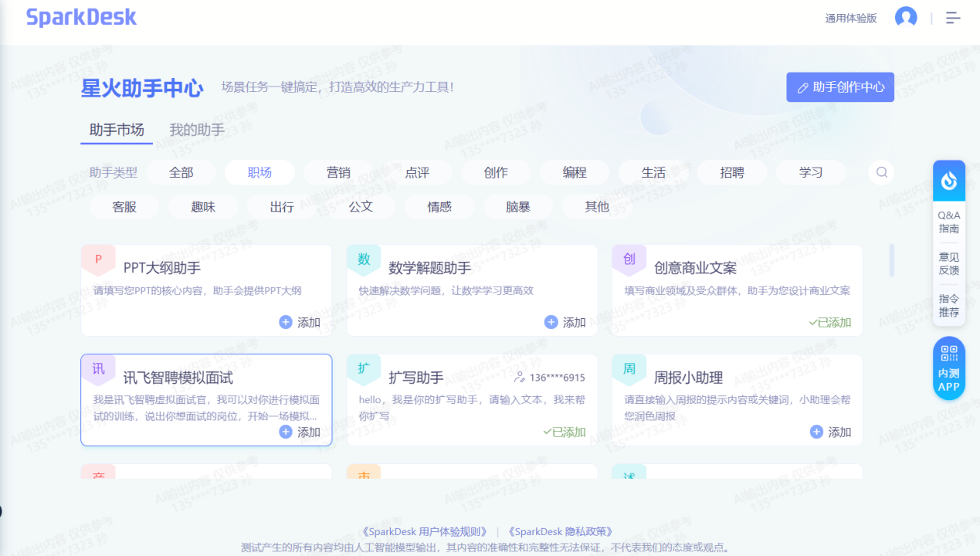Select the 编程 category filter

[575, 172]
